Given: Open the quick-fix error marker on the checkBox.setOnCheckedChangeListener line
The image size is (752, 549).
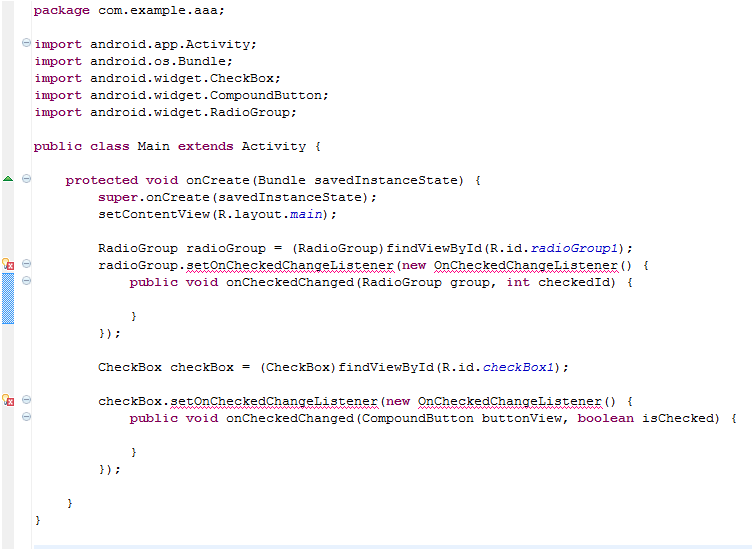Looking at the screenshot, I should 8,400.
